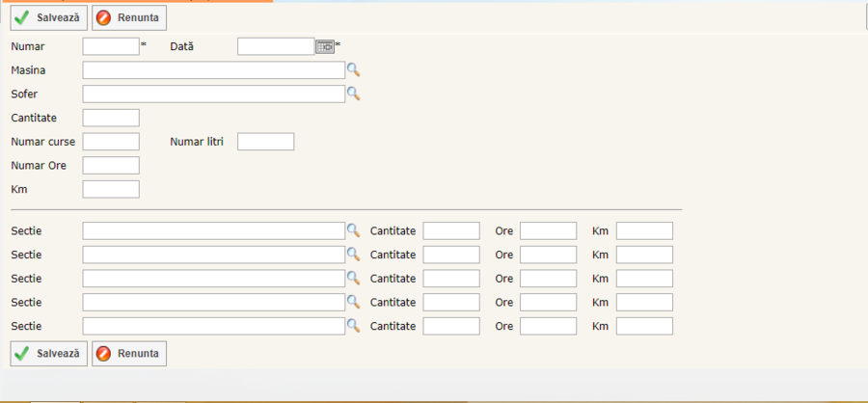Click the Numar litri input box
Viewport: 868px width, 403px height.
pyautogui.click(x=265, y=142)
